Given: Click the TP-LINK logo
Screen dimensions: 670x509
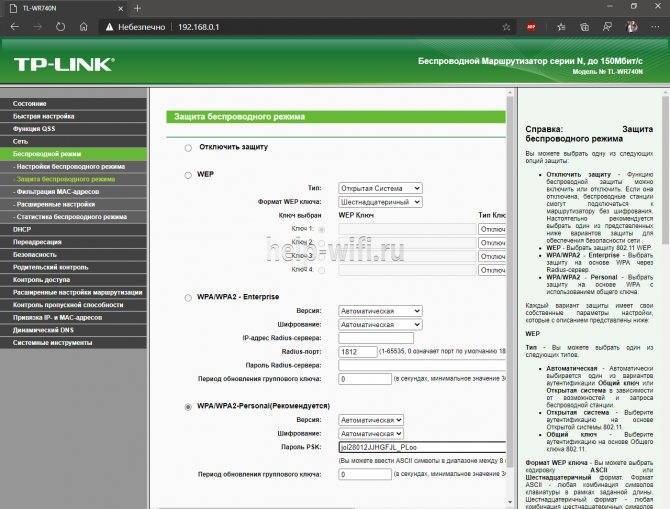Looking at the screenshot, I should point(64,65).
